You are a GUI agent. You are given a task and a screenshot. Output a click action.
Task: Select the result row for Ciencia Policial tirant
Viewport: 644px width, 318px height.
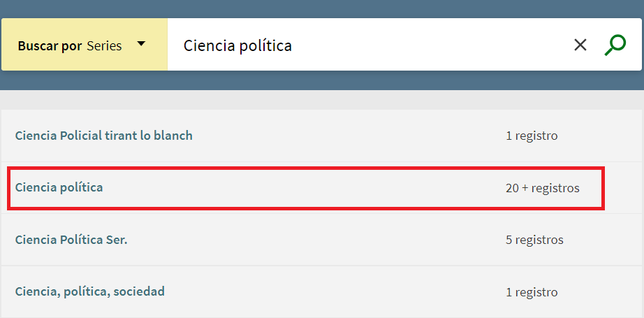(x=321, y=136)
